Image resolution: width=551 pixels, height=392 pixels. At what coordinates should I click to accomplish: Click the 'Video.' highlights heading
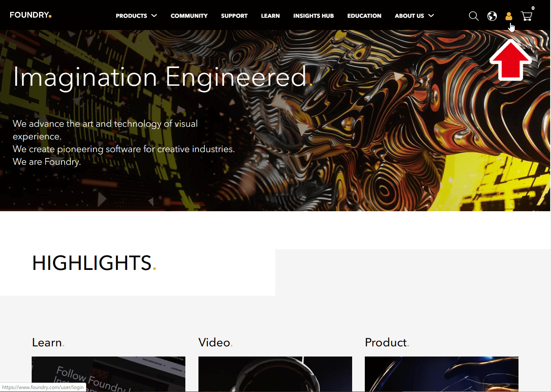coord(215,342)
